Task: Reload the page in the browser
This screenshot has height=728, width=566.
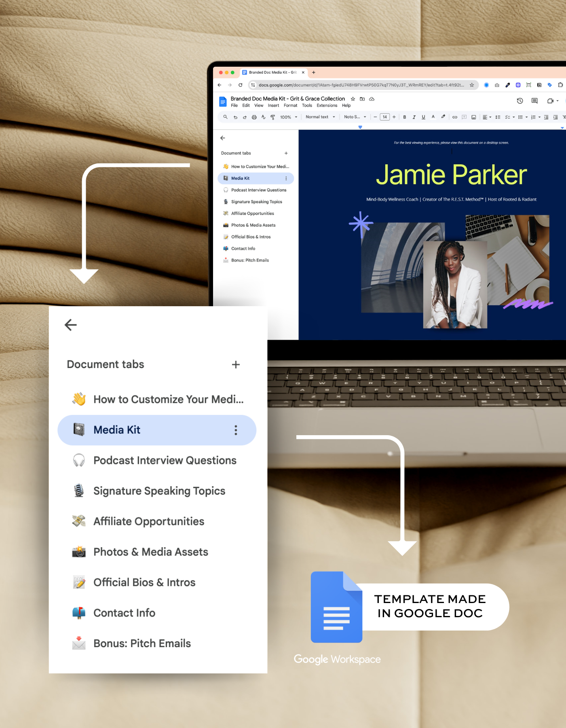Action: point(241,85)
